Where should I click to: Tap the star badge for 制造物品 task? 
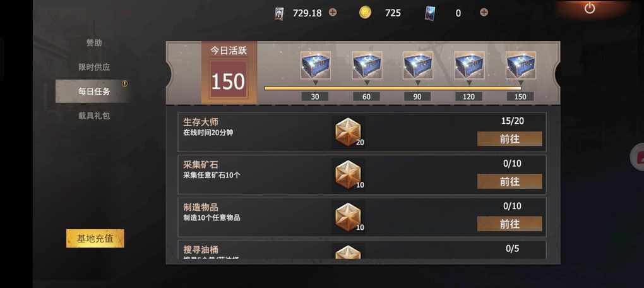coord(348,217)
